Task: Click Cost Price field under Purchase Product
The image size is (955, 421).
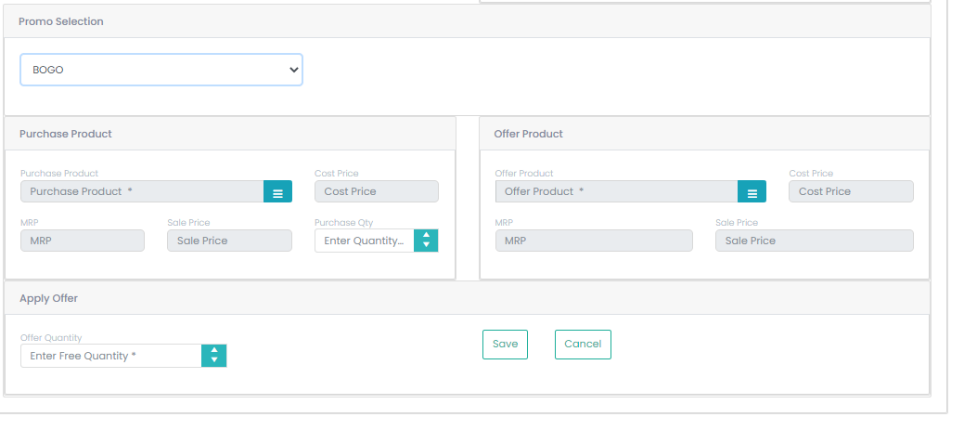Action: click(x=376, y=191)
